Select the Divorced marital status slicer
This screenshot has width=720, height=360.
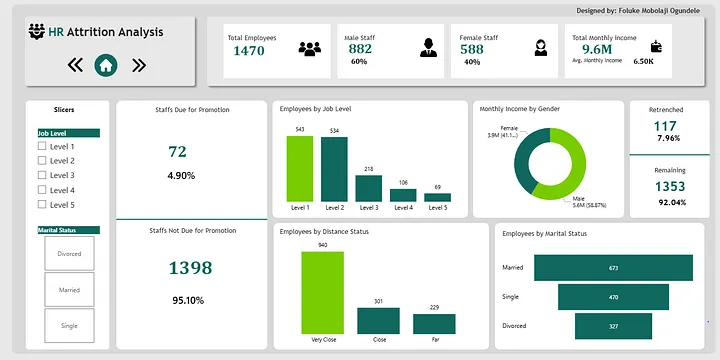[69, 253]
